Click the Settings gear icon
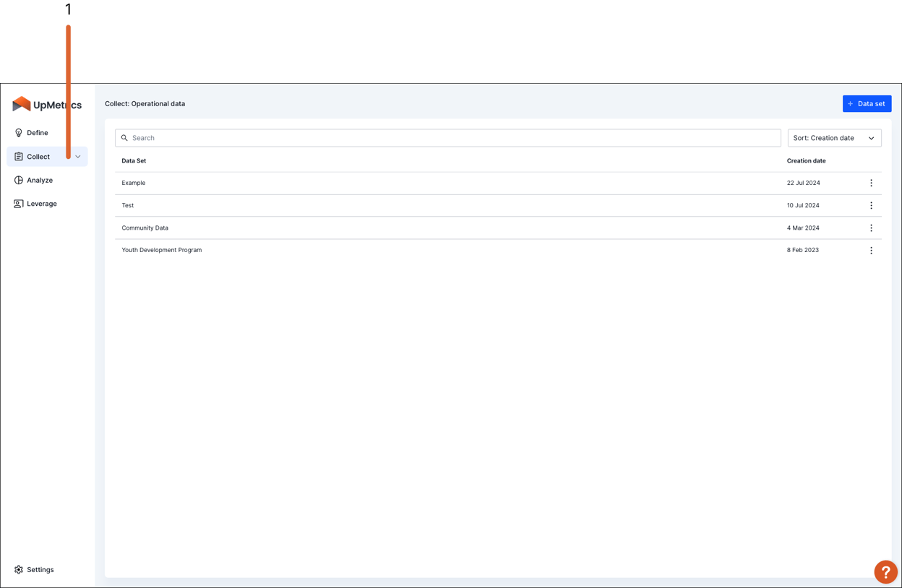The image size is (902, 588). pyautogui.click(x=18, y=569)
